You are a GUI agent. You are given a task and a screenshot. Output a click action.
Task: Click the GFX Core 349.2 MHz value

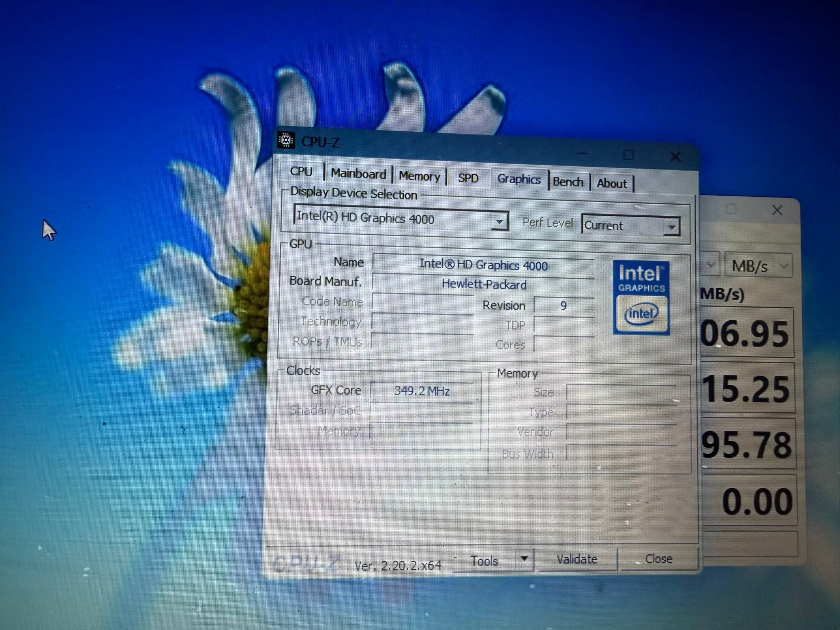pos(422,391)
